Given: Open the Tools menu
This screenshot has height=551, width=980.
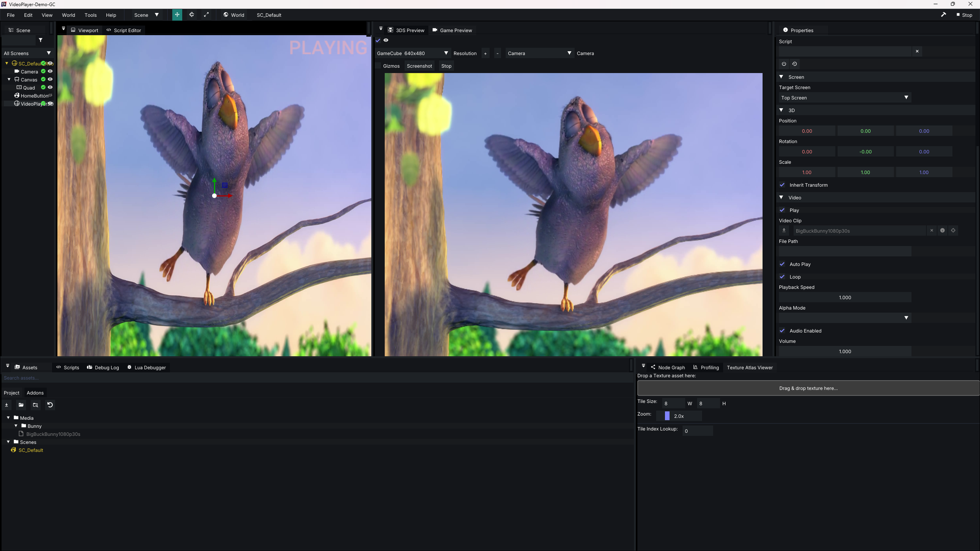Looking at the screenshot, I should coord(91,15).
